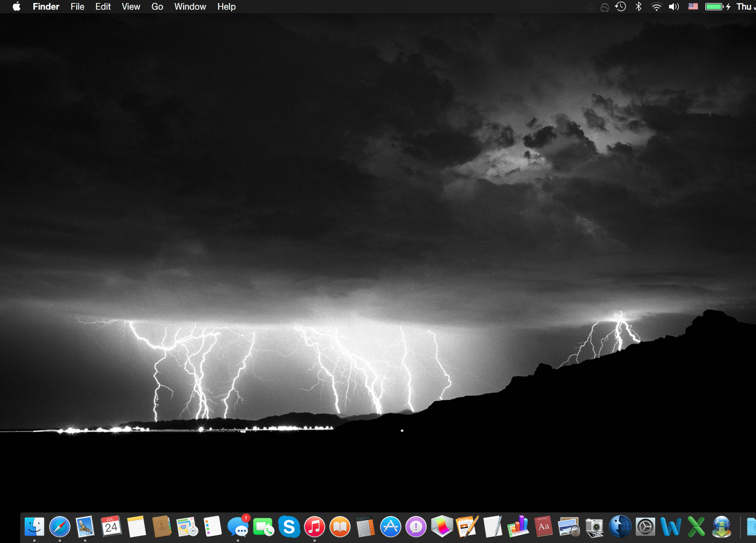756x543 pixels.
Task: Click the Time Machine status icon
Action: (621, 7)
